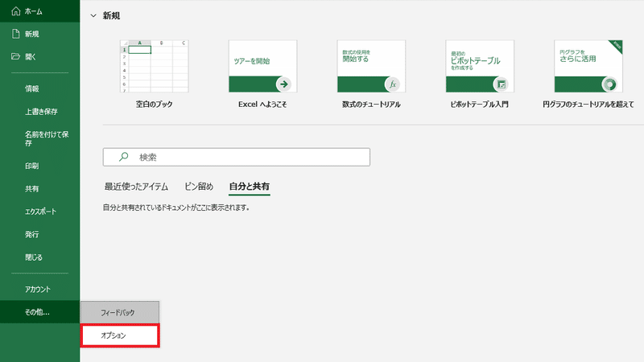Open ホーム in the sidebar
Screen dimensions: 644x362
pos(39,11)
